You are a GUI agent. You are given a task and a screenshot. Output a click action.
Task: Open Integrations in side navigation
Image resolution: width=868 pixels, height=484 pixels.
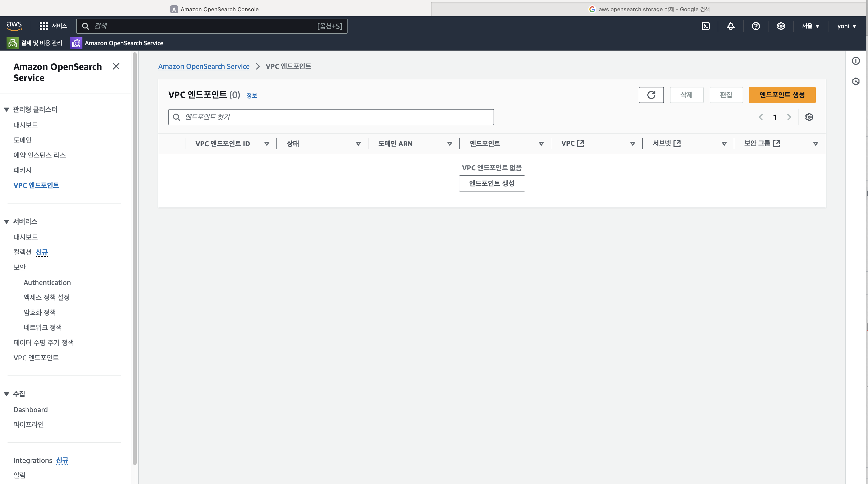(x=33, y=460)
